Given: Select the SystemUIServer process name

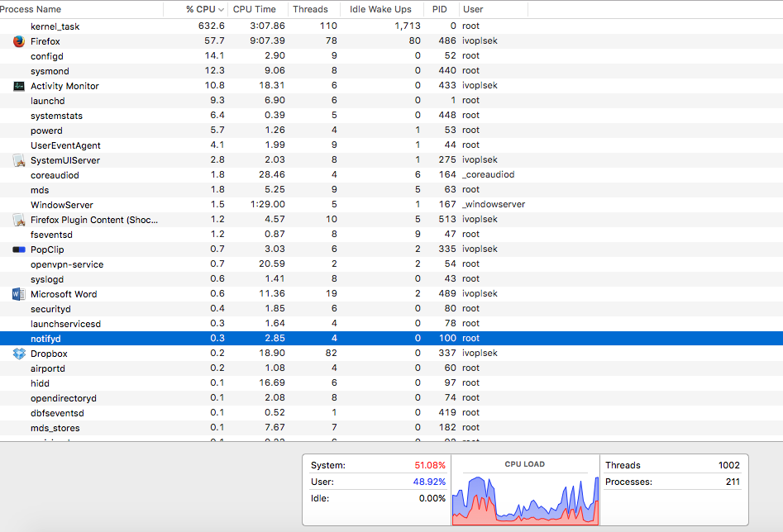Looking at the screenshot, I should 65,160.
